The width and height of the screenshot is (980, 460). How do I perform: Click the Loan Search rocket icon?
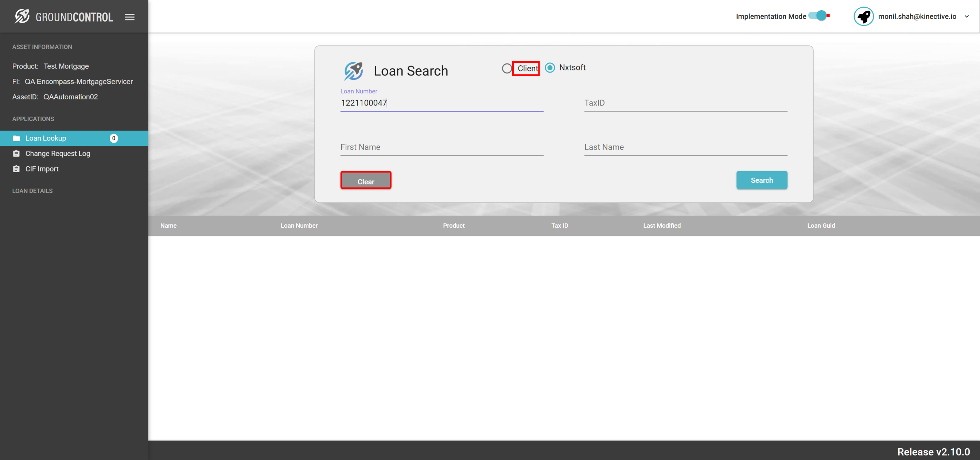[x=353, y=71]
